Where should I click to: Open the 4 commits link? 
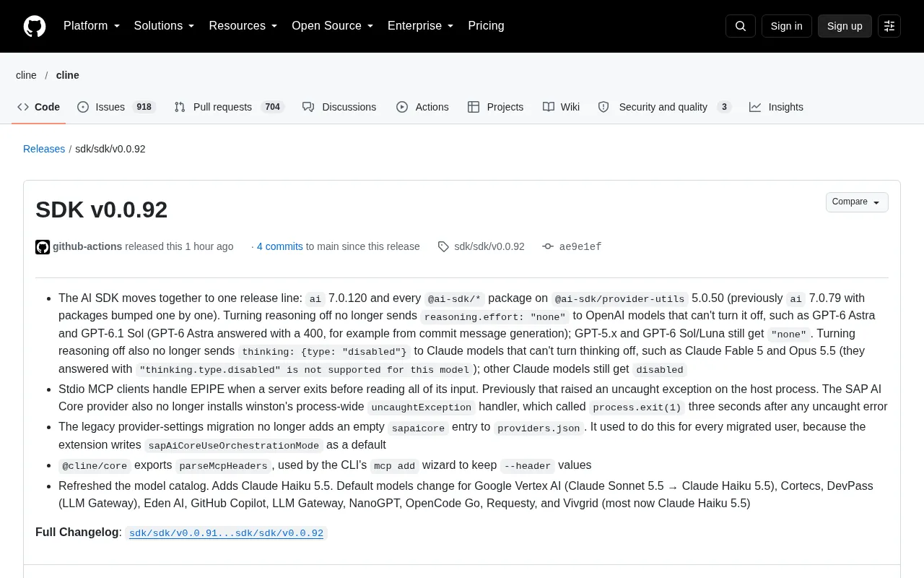pos(280,246)
